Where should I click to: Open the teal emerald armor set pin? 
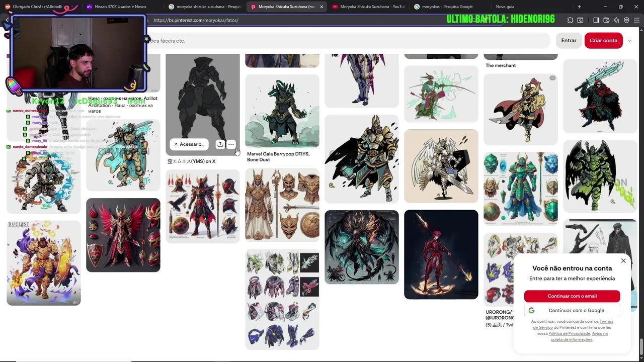pos(520,188)
